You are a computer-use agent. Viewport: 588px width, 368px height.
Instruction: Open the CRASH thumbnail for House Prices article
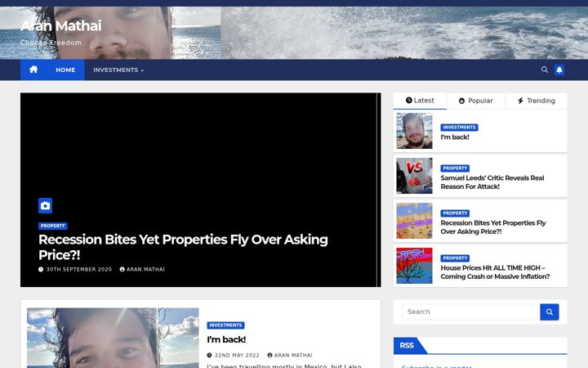click(x=414, y=266)
